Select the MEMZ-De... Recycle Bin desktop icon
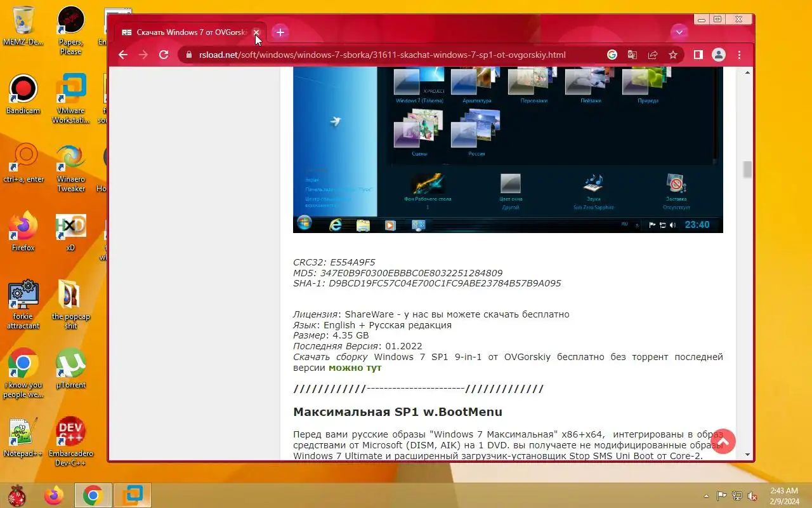 [x=23, y=27]
